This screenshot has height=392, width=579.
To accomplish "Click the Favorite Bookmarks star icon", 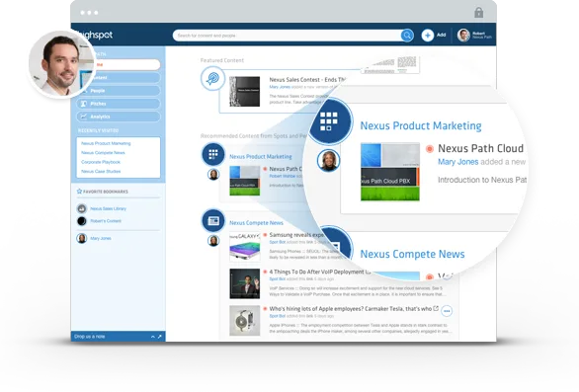I will point(79,192).
